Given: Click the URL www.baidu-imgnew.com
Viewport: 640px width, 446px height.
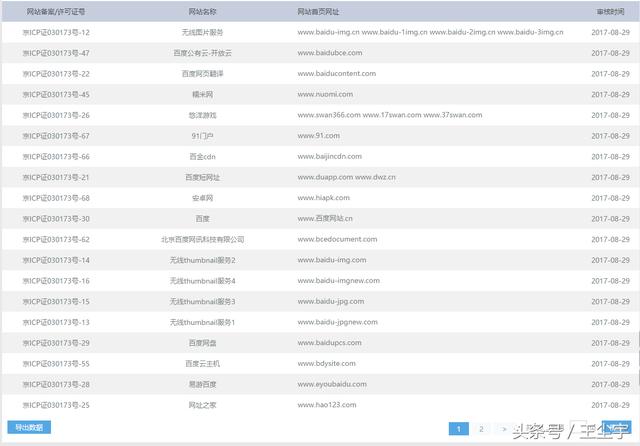Looking at the screenshot, I should (339, 281).
